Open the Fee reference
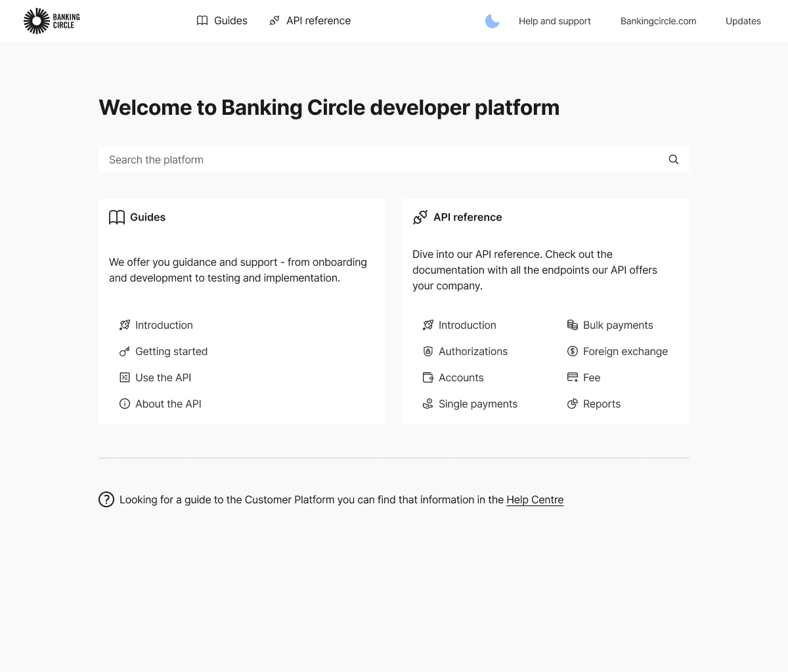 click(x=592, y=377)
